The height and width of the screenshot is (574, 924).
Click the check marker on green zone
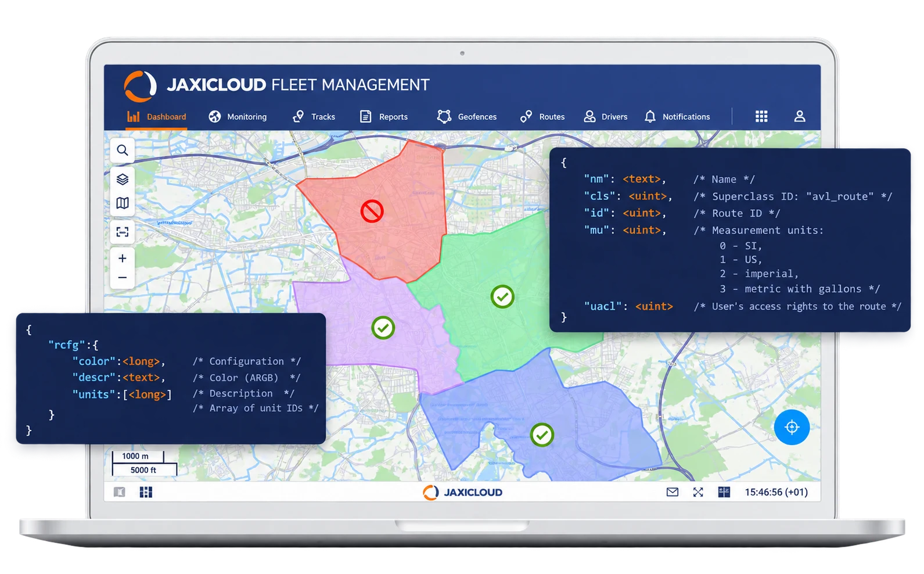[x=502, y=297]
